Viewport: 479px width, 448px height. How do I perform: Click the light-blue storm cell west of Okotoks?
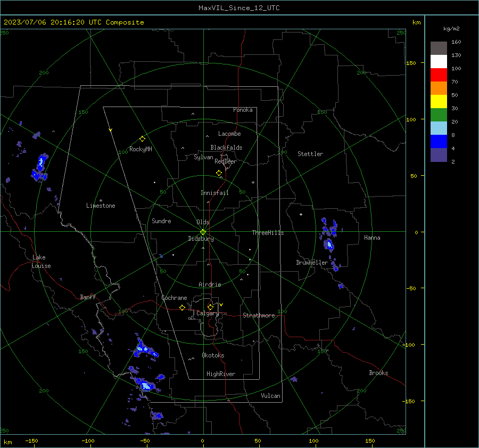(x=144, y=348)
